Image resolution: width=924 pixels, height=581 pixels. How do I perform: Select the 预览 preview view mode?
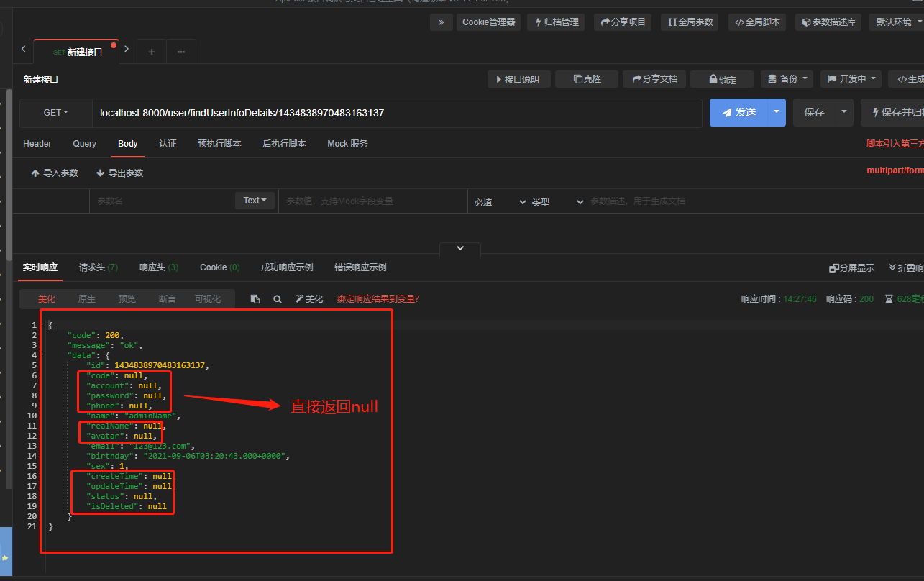[x=127, y=299]
